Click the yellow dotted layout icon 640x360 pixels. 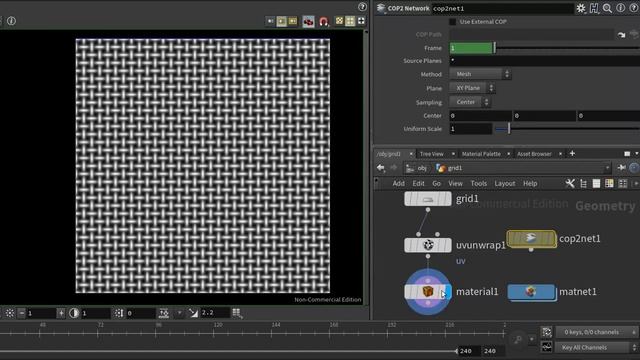pos(339,21)
